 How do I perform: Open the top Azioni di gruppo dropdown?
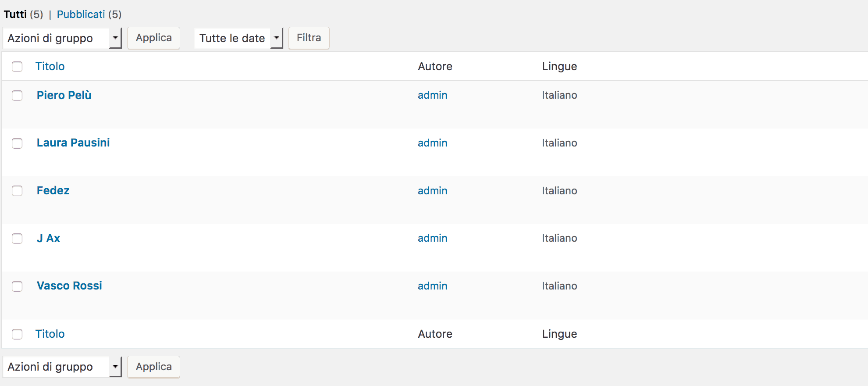pos(62,38)
